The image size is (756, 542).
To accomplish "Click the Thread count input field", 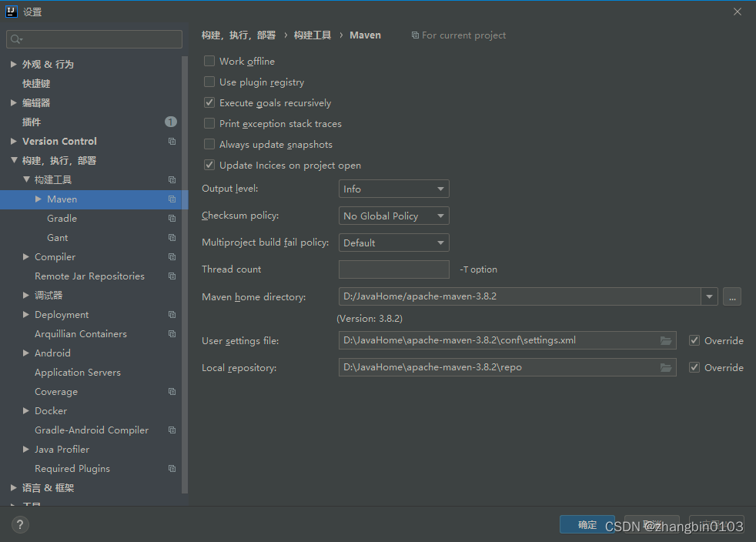I will click(394, 269).
